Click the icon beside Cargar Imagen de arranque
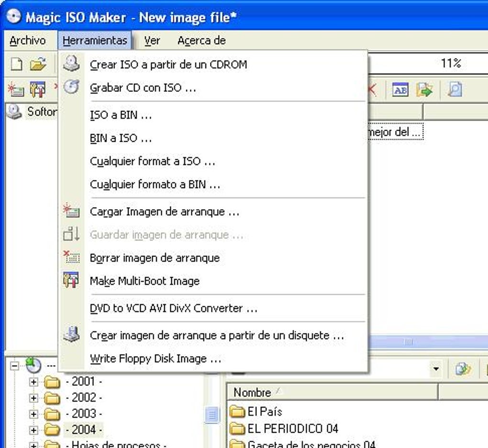 point(71,211)
